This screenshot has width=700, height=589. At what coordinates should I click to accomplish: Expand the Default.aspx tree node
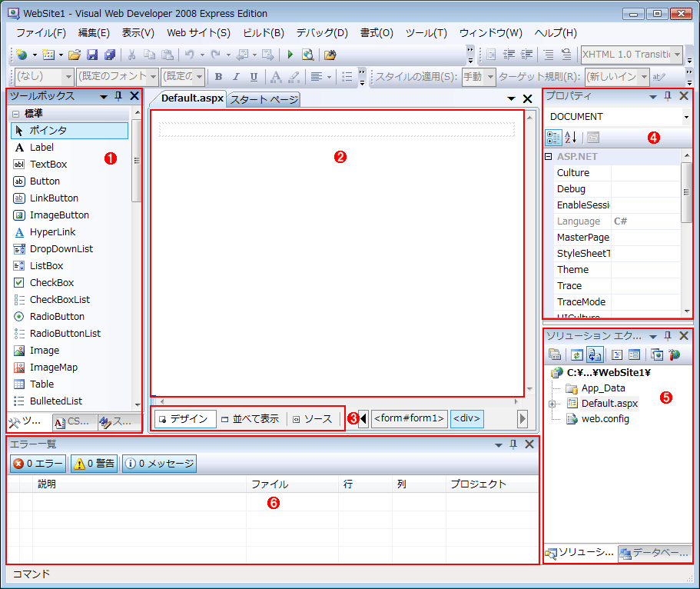pos(552,404)
